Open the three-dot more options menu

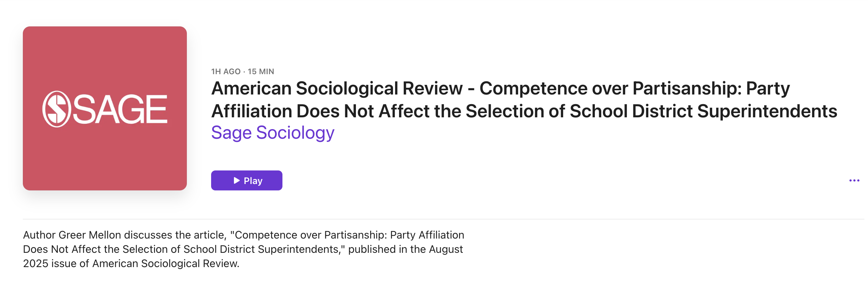pos(854,180)
